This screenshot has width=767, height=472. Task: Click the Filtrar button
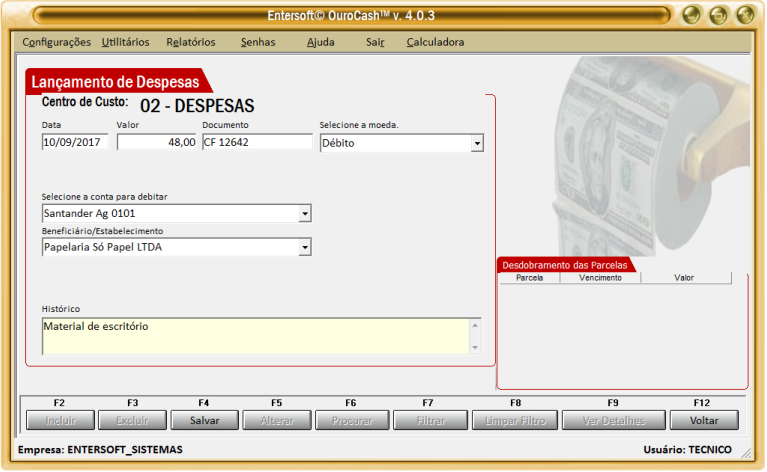(x=430, y=421)
